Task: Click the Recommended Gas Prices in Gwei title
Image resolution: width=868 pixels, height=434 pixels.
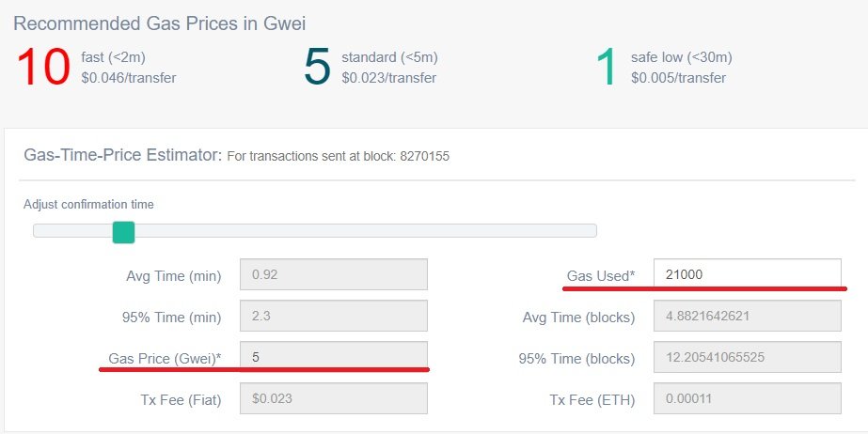Action: point(159,23)
